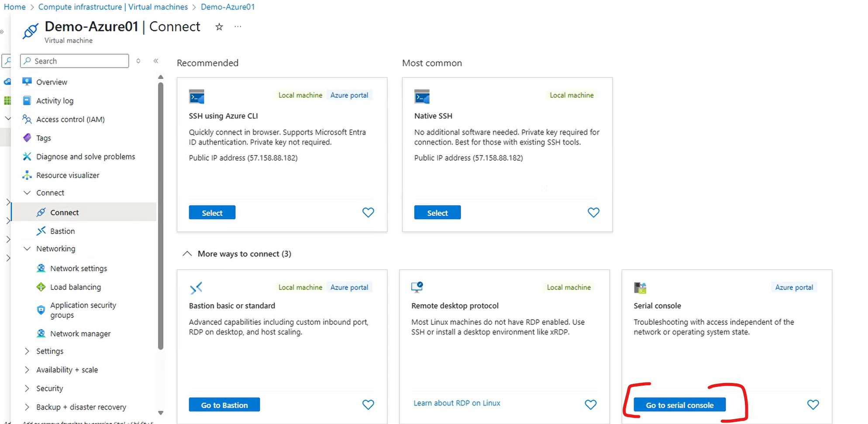Image resolution: width=868 pixels, height=424 pixels.
Task: Open Compute infrastructure | Virtual machines breadcrumb
Action: pos(113,7)
